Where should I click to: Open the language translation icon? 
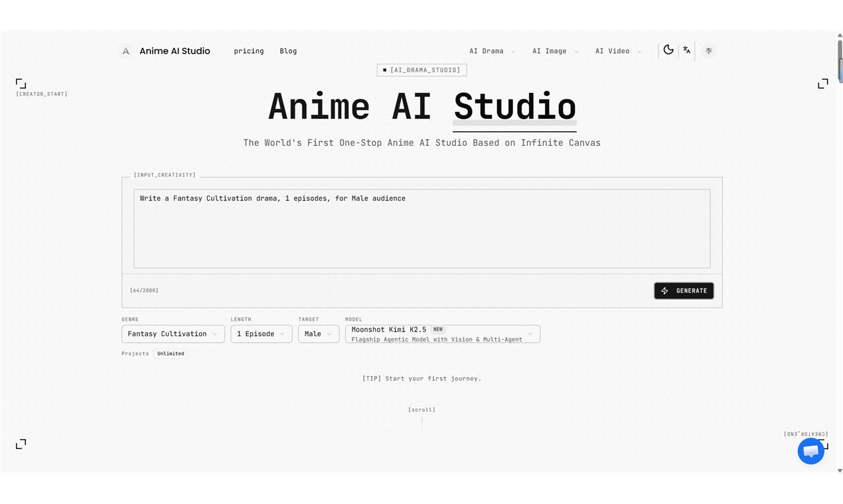tap(687, 50)
